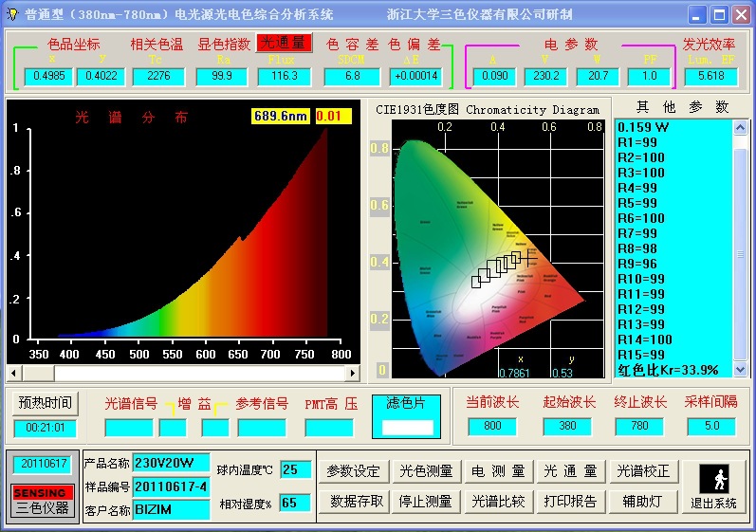
Task: Click the sampling interval field 5.0
Action: point(711,426)
